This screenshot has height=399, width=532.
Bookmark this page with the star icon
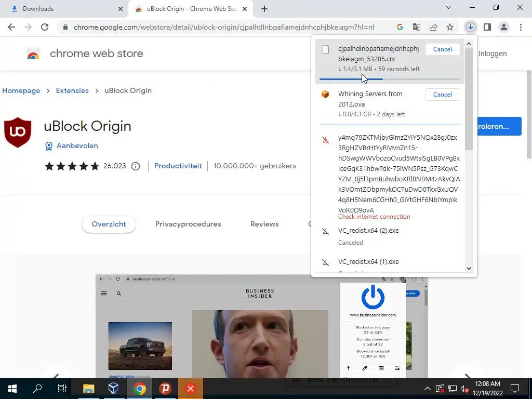[x=450, y=27]
